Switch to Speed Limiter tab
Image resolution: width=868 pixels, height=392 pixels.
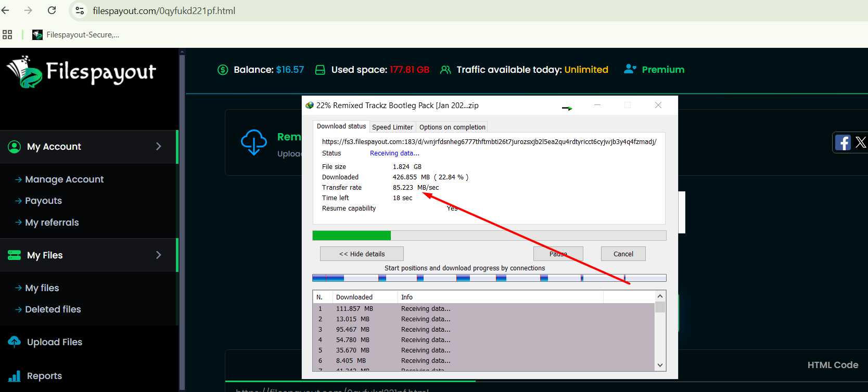click(392, 127)
